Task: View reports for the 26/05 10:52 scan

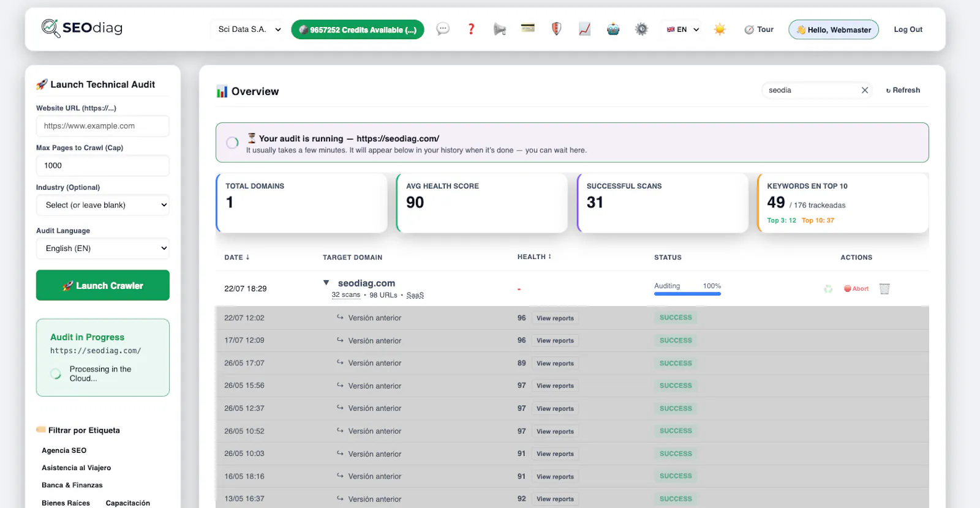Action: pos(555,431)
